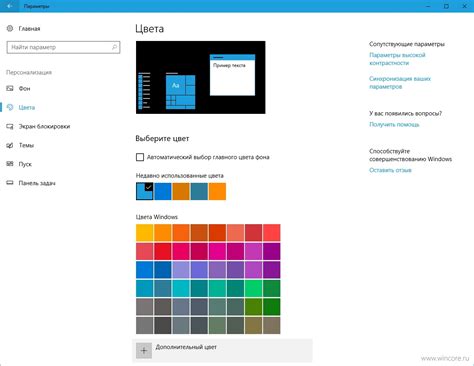Select the Экран блокировки icon
The height and width of the screenshot is (366, 474).
(x=10, y=126)
